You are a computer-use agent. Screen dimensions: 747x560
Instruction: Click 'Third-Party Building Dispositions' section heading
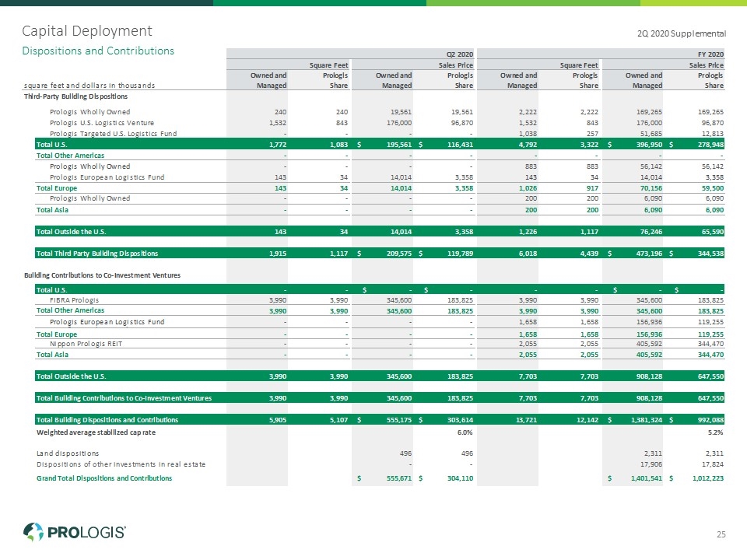tap(75, 96)
